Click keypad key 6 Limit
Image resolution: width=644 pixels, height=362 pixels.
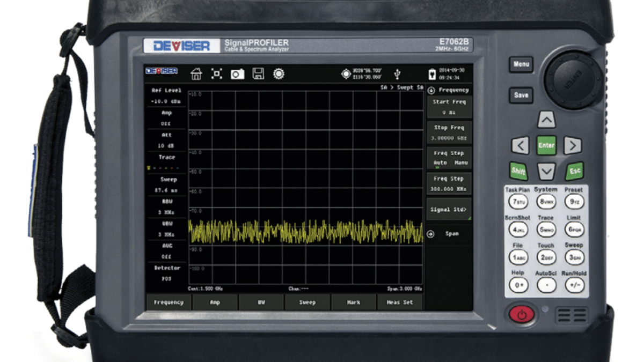click(x=574, y=230)
